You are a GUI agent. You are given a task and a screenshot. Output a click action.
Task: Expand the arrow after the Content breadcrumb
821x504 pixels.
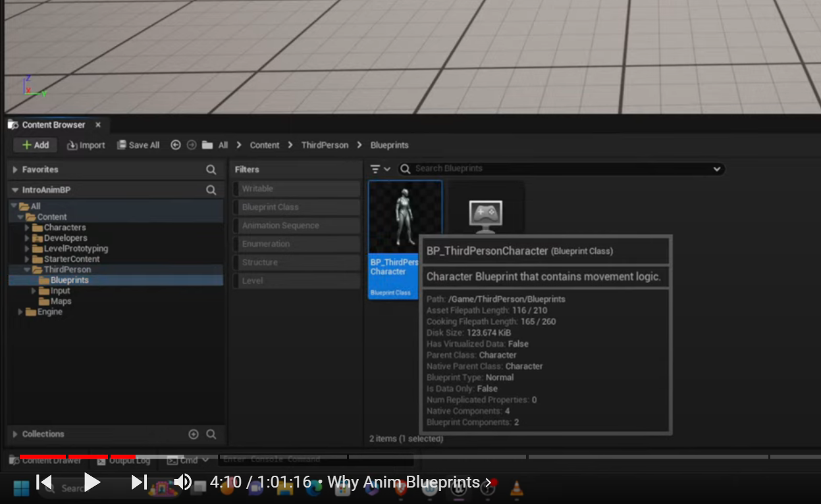tap(290, 145)
